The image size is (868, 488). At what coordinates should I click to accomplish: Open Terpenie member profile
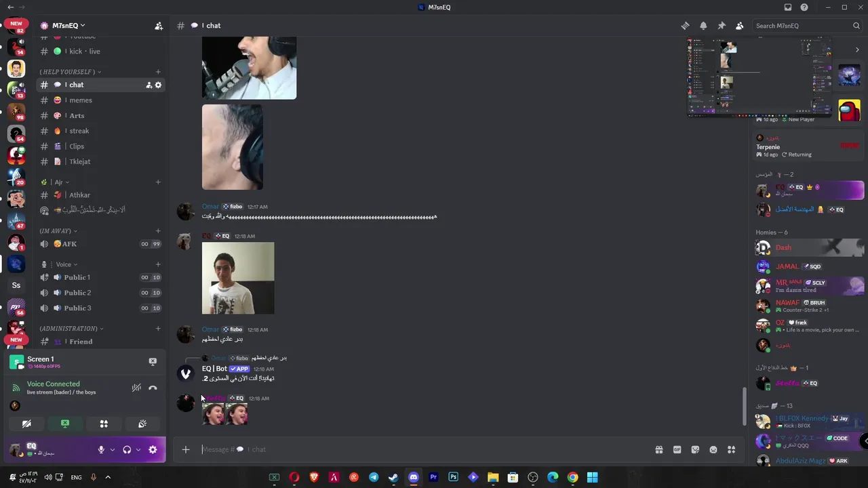coord(807,146)
